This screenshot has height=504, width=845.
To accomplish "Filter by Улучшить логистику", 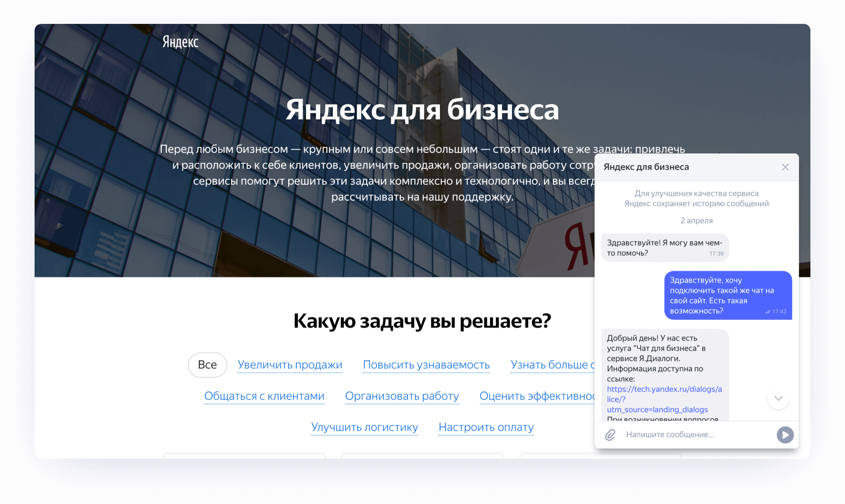I will [x=364, y=427].
